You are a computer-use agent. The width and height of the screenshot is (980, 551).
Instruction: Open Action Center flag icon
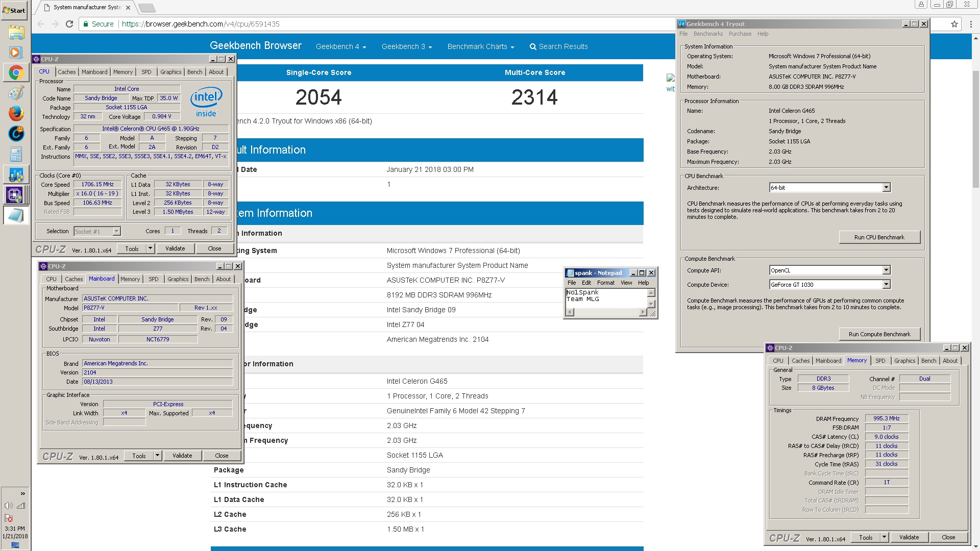tap(9, 518)
